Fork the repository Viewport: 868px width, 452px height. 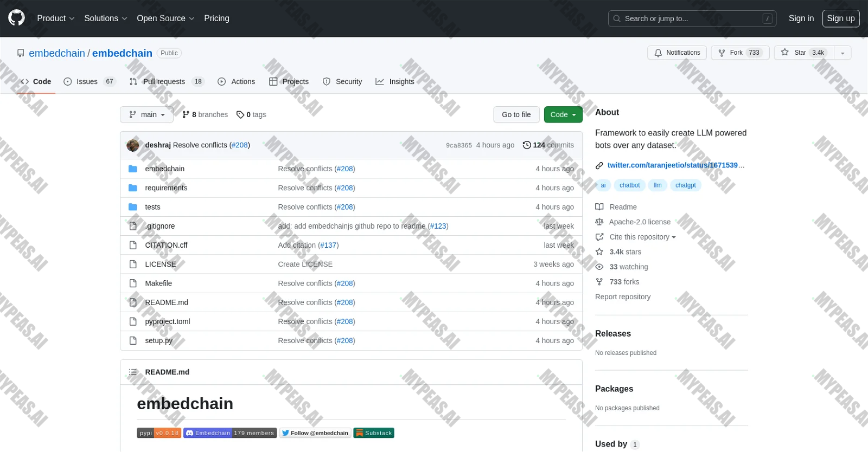(x=740, y=53)
